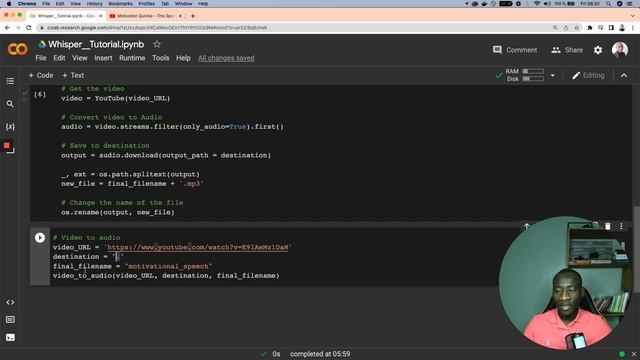Open the runtime connection options dropdown
This screenshot has width=640, height=360.
pyautogui.click(x=553, y=76)
